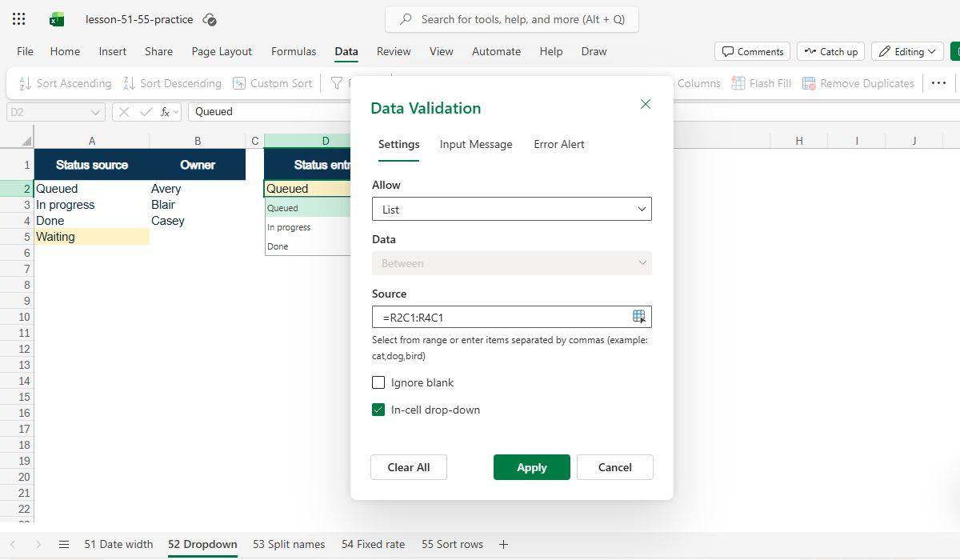960x560 pixels.
Task: Open the Formulas ribbon tab
Action: coord(294,51)
